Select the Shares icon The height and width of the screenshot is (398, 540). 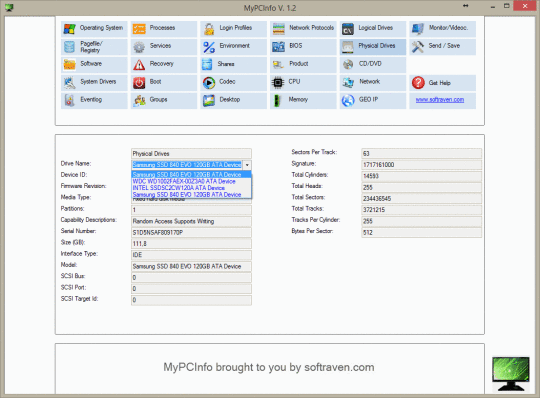tap(208, 65)
